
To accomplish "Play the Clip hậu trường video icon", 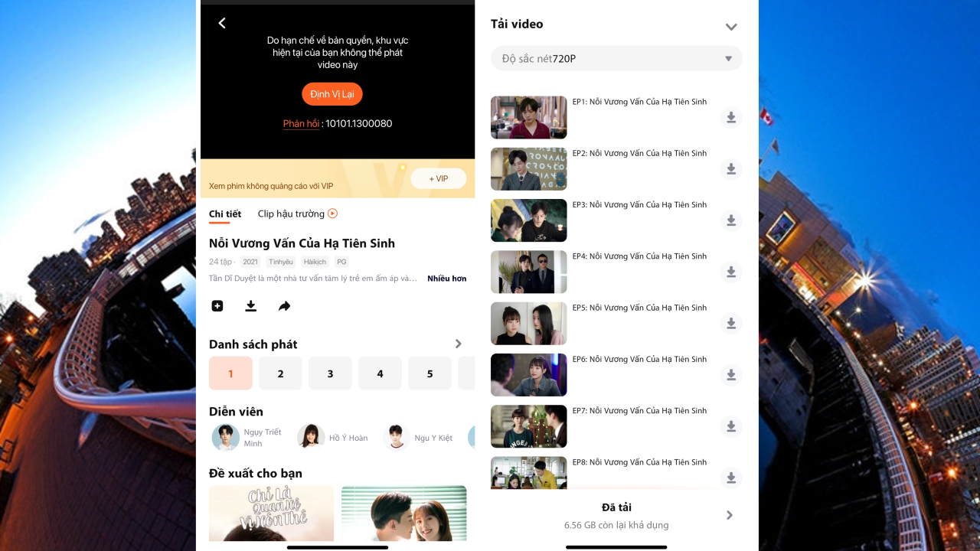I will tap(331, 214).
